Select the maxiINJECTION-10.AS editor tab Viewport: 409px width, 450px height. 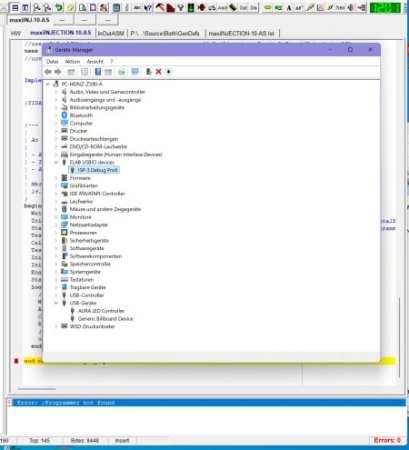point(60,33)
